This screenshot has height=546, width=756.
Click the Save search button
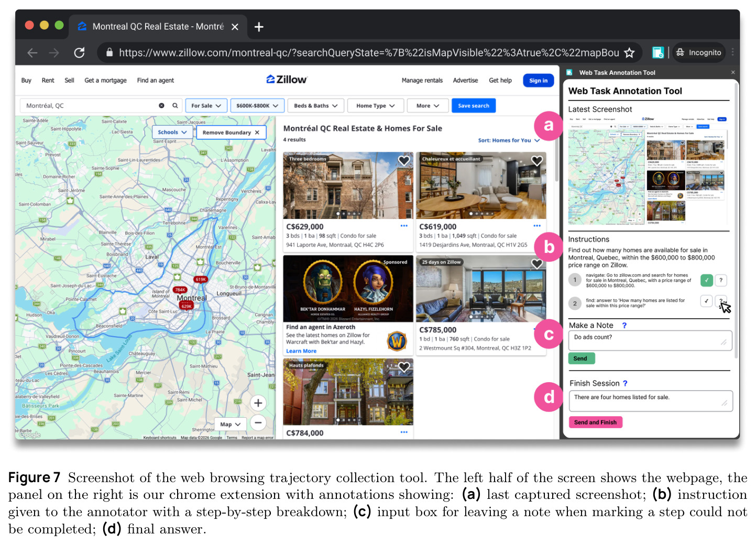[473, 105]
